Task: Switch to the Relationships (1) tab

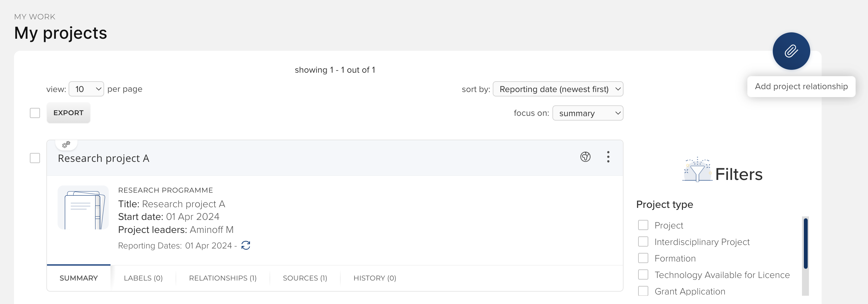Action: (222, 278)
